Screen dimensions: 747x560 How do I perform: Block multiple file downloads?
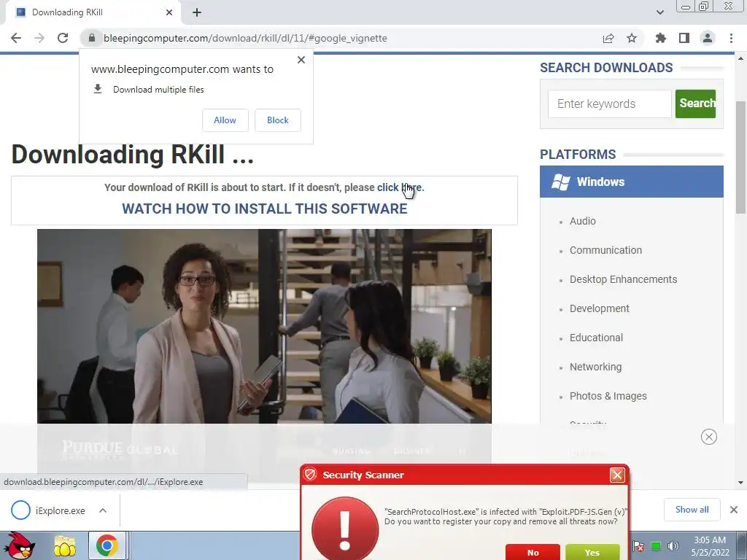pyautogui.click(x=278, y=120)
